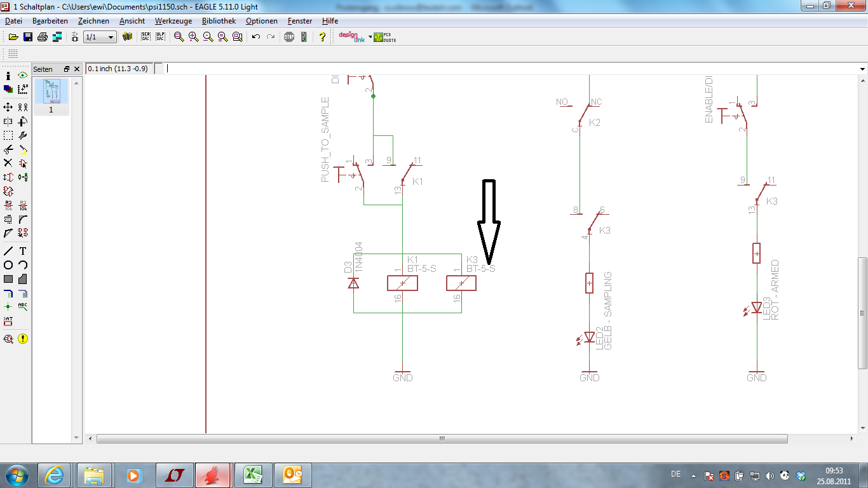Select sheet 1 thumbnail in Seiten panel
This screenshot has height=488, width=868.
[x=51, y=96]
